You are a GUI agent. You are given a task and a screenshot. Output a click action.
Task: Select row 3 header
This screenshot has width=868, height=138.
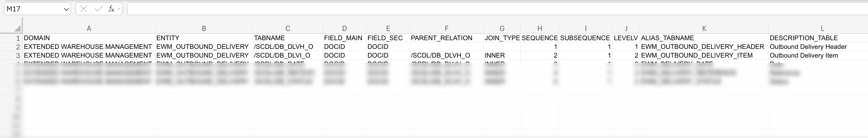pyautogui.click(x=18, y=55)
